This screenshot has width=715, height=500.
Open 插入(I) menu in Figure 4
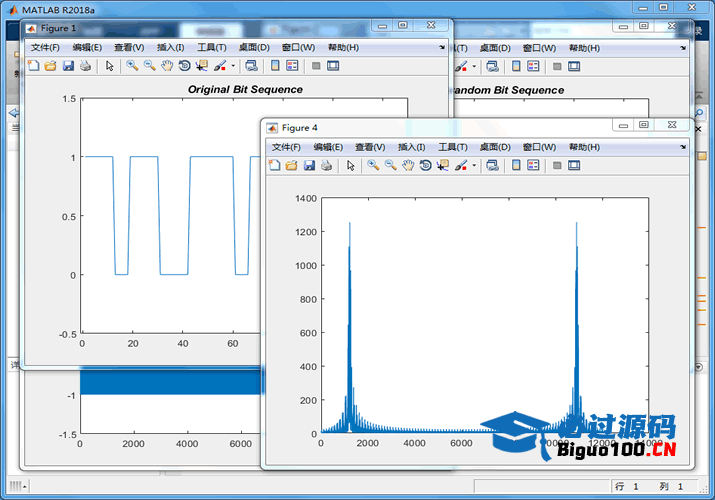411,147
